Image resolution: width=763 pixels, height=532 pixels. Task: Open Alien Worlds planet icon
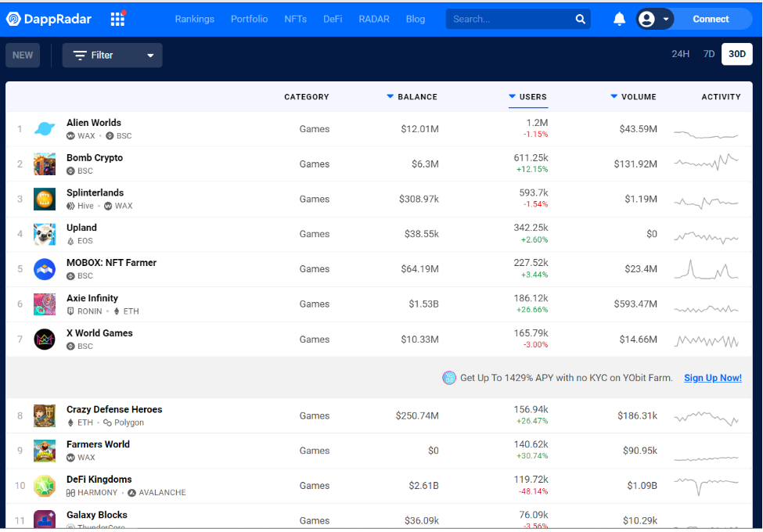click(x=45, y=129)
